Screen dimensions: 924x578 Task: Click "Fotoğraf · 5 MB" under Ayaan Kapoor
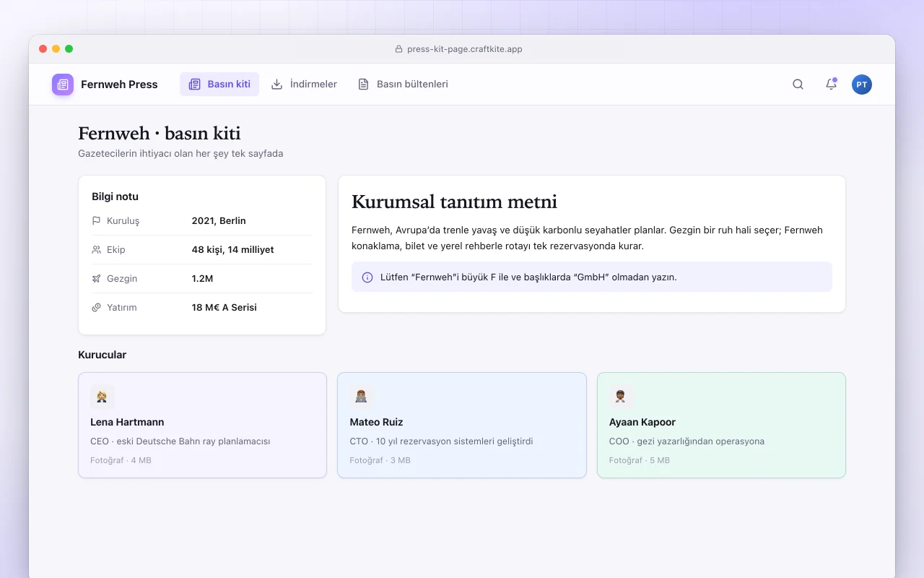639,460
